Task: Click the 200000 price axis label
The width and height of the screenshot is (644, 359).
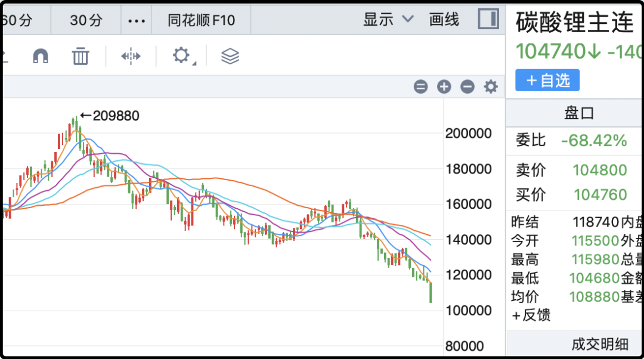Action: [469, 134]
